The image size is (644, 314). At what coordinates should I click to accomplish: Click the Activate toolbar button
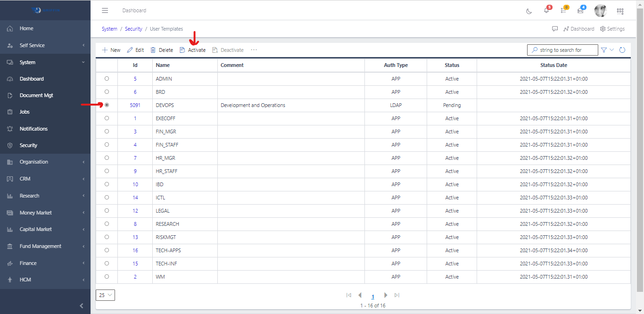coord(193,50)
